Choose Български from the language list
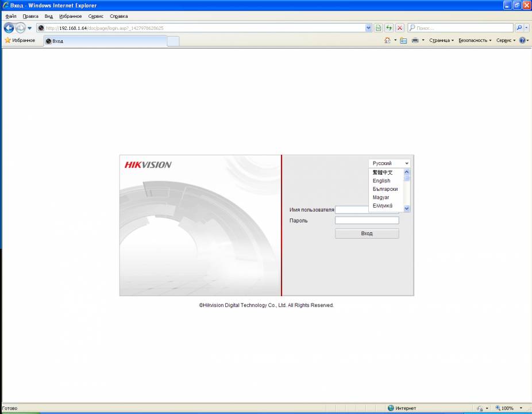The height and width of the screenshot is (414, 532). click(385, 189)
